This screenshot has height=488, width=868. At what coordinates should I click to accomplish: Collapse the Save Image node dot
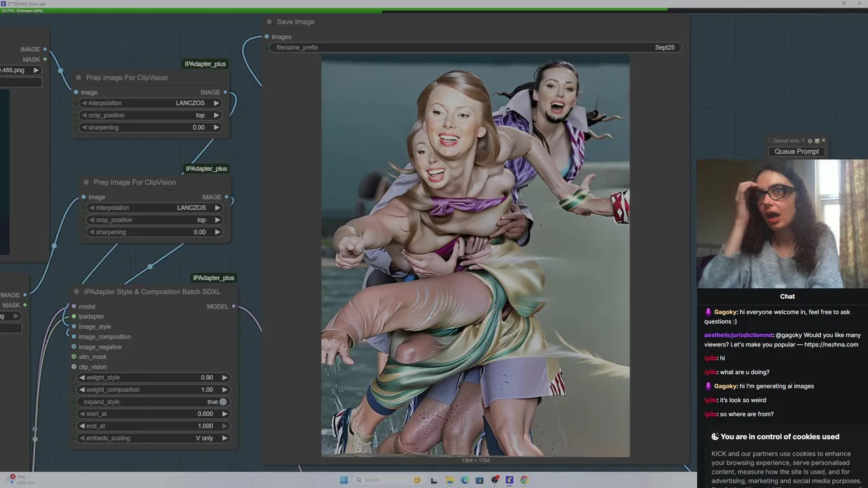269,22
